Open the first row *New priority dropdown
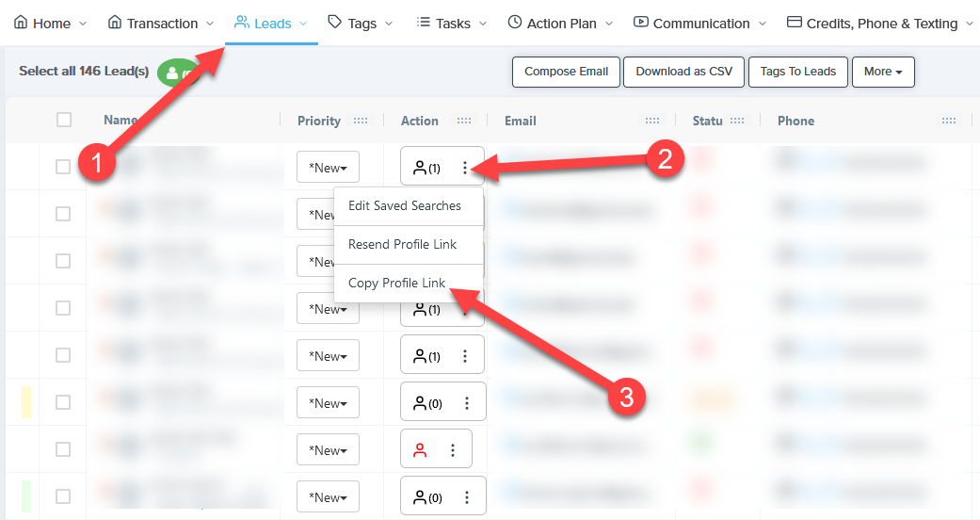The image size is (980, 520). [x=328, y=168]
